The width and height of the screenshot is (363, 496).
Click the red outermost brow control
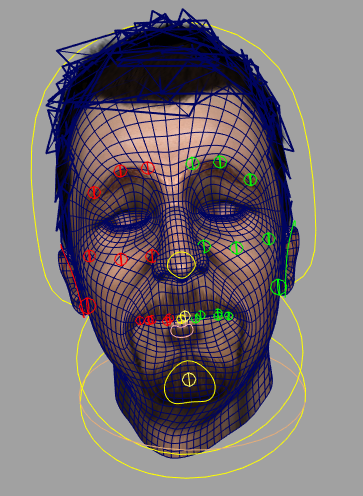[94, 192]
